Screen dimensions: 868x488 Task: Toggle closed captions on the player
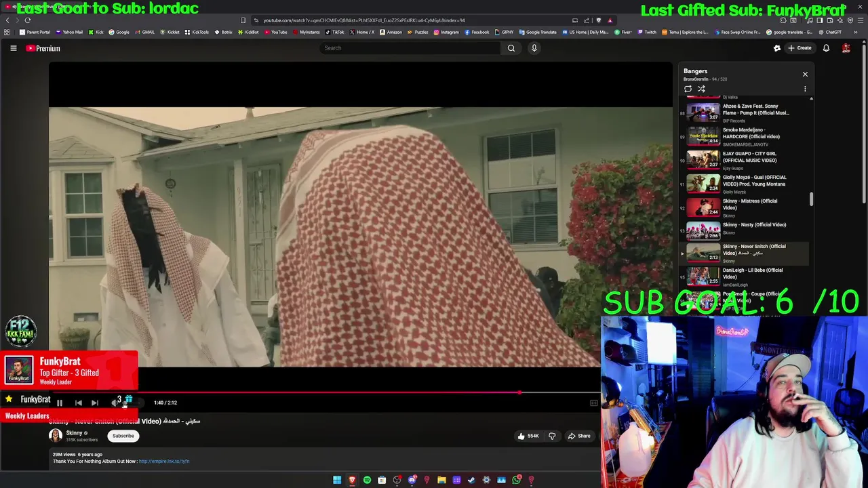pyautogui.click(x=594, y=403)
